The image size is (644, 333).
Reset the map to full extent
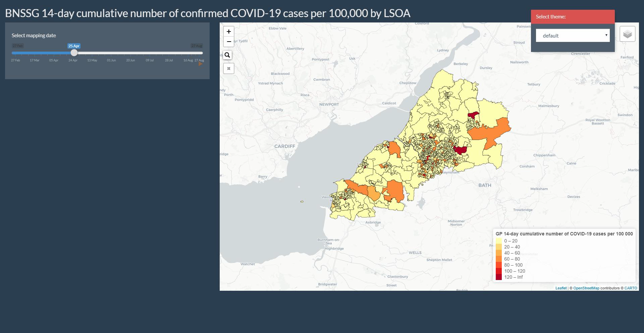tap(228, 68)
